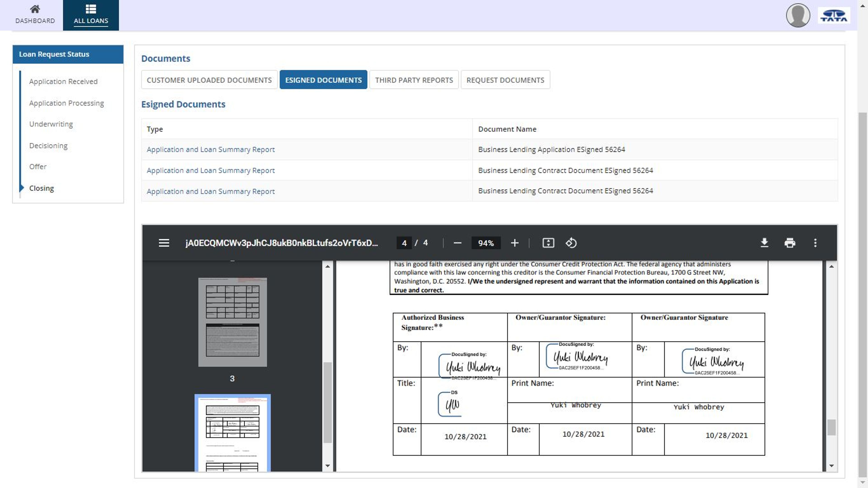Click PDF document scroll down arrow
This screenshot has height=488, width=868.
(x=831, y=465)
